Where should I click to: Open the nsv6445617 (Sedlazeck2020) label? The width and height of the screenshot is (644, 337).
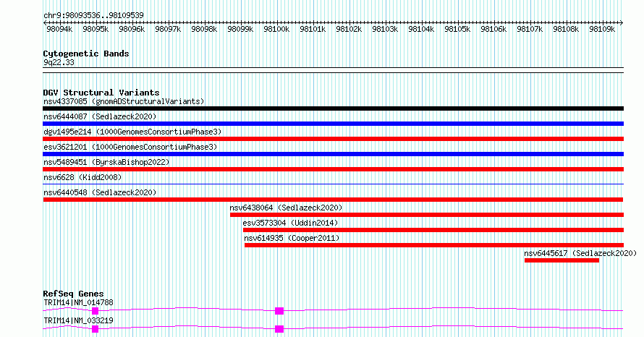[580, 253]
